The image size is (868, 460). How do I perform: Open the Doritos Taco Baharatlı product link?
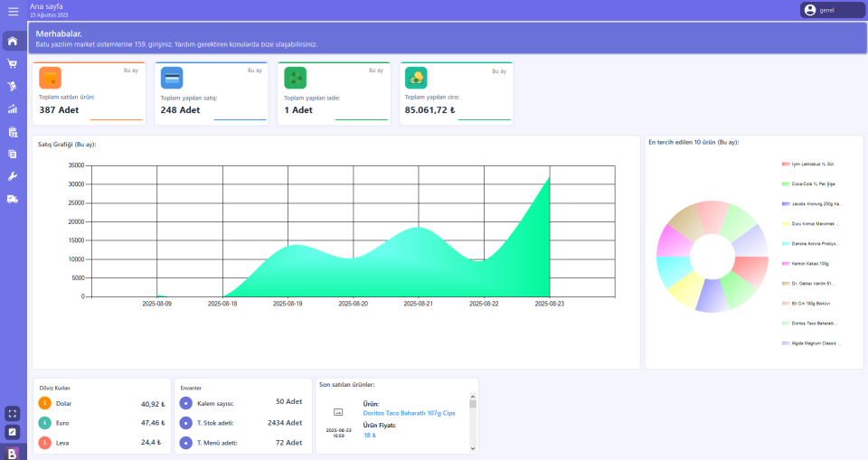[409, 413]
